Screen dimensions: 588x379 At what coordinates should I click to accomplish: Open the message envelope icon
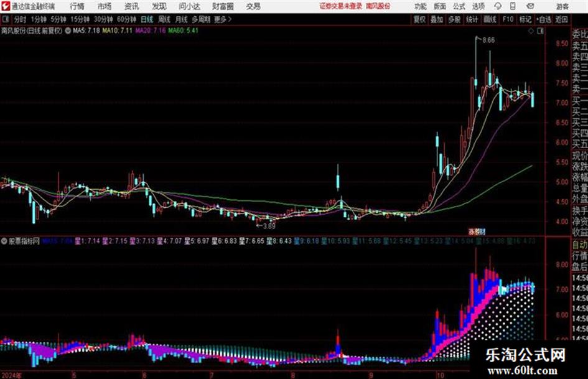530,6
